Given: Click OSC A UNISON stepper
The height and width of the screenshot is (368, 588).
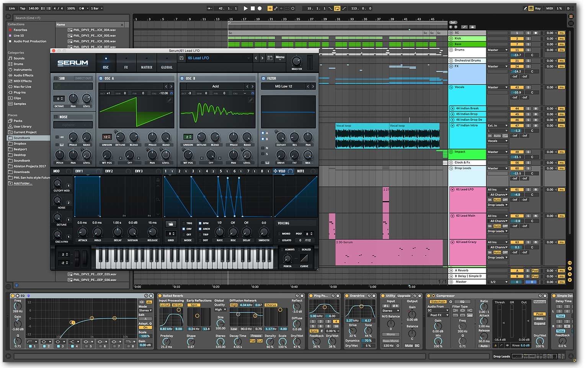Looking at the screenshot, I should point(107,137).
